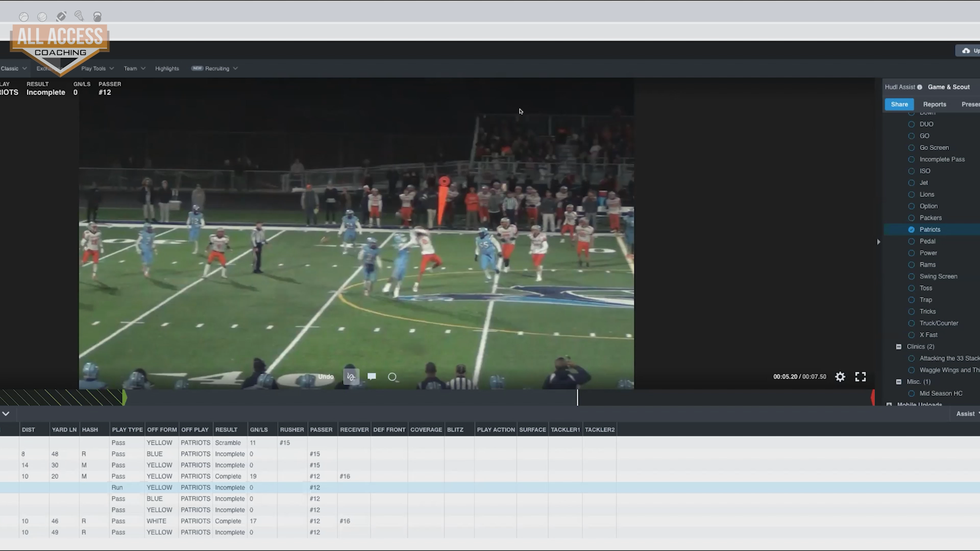
Task: Select the GO playlist radio
Action: coord(911,136)
